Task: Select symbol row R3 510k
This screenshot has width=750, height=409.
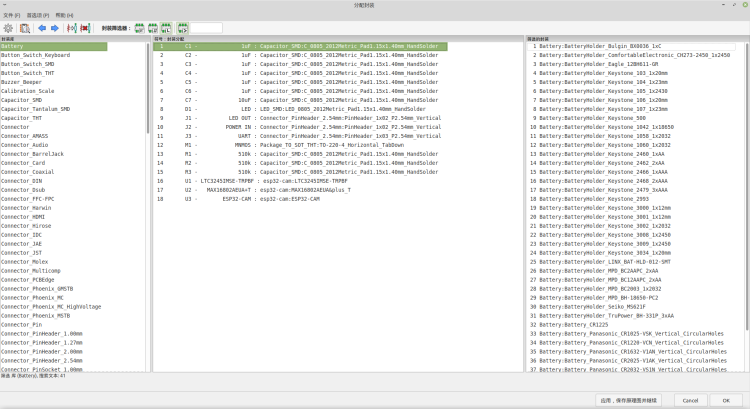Action: coord(300,172)
